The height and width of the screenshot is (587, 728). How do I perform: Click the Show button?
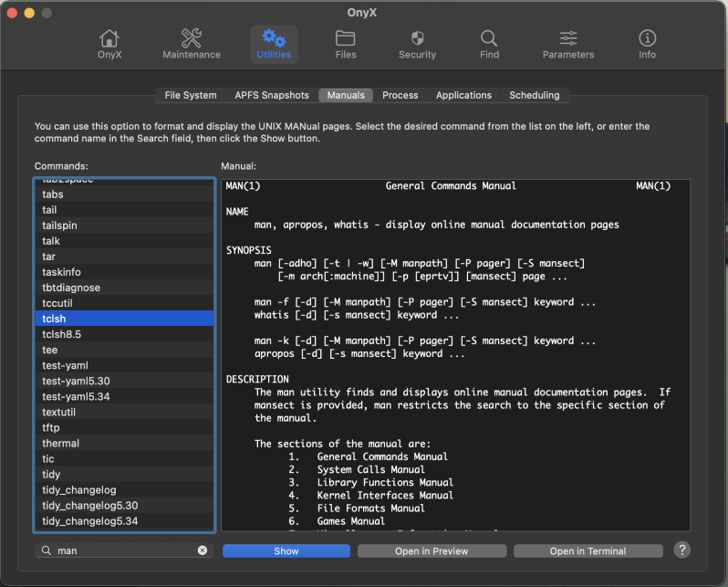[x=286, y=550]
